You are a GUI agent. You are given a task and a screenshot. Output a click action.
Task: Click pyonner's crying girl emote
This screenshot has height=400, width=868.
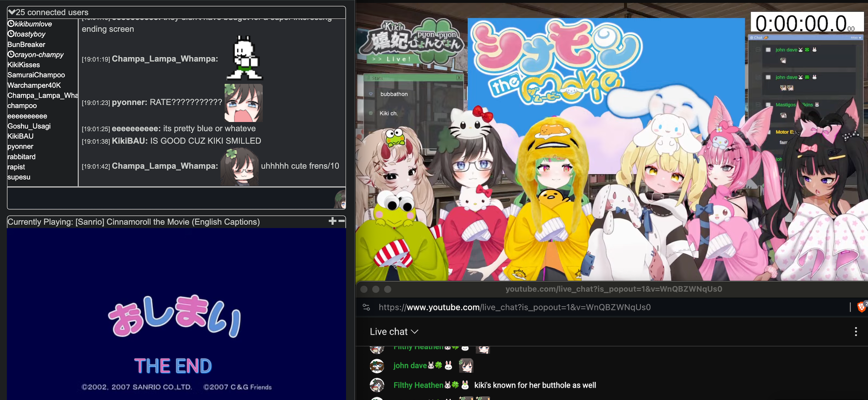244,103
